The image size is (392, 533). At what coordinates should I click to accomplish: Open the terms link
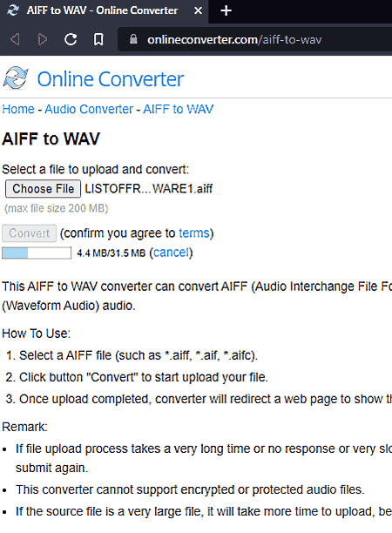pyautogui.click(x=194, y=233)
